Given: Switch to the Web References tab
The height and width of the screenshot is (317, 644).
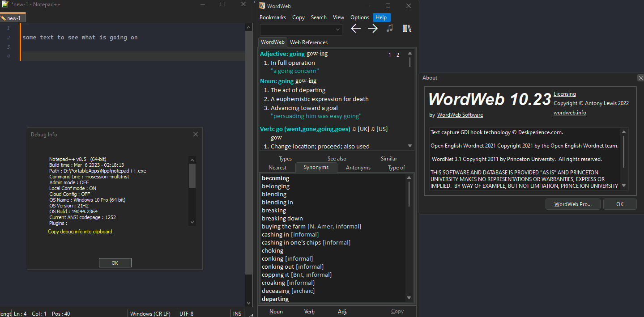Looking at the screenshot, I should 308,42.
